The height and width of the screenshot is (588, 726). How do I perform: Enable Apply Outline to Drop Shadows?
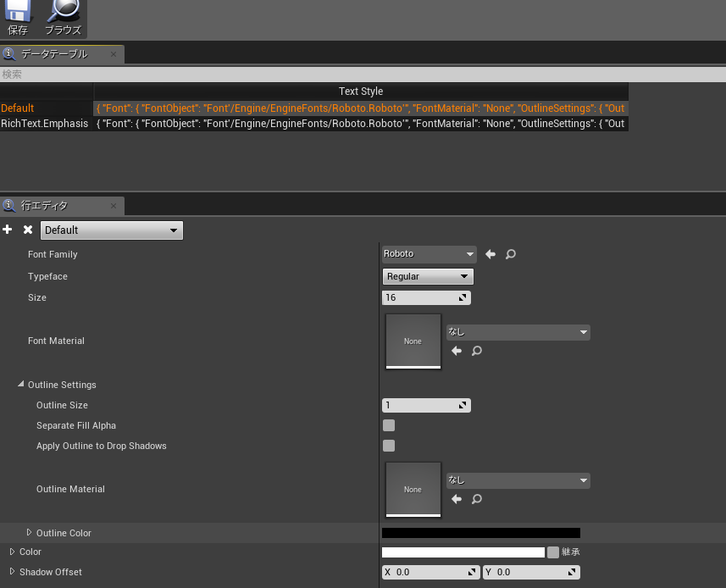tap(388, 446)
